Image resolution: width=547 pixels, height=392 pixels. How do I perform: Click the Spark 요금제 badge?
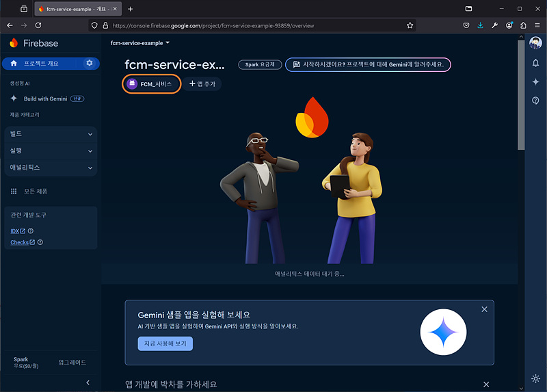point(260,64)
